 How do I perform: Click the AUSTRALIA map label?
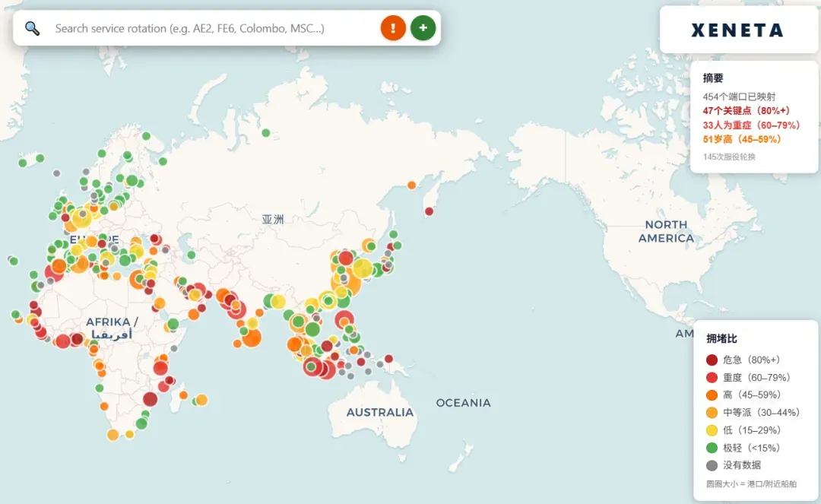[380, 413]
